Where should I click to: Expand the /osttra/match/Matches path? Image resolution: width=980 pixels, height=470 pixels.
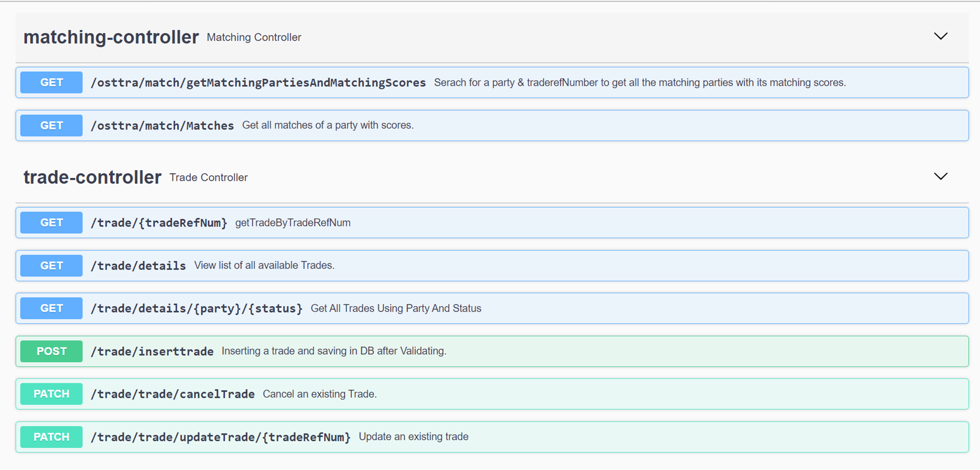(x=162, y=126)
